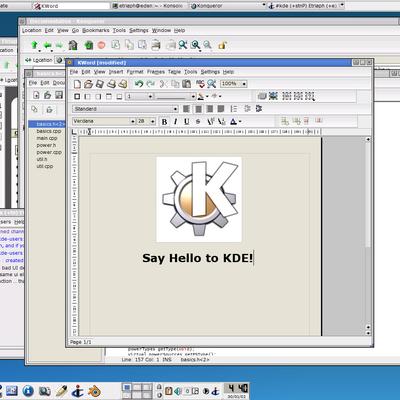The width and height of the screenshot is (400, 400).
Task: Open the 100% zoom dropdown in KWord
Action: pyautogui.click(x=233, y=84)
